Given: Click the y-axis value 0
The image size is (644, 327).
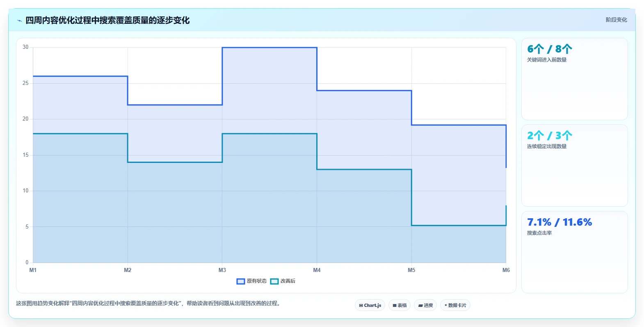Looking at the screenshot, I should pyautogui.click(x=27, y=263).
